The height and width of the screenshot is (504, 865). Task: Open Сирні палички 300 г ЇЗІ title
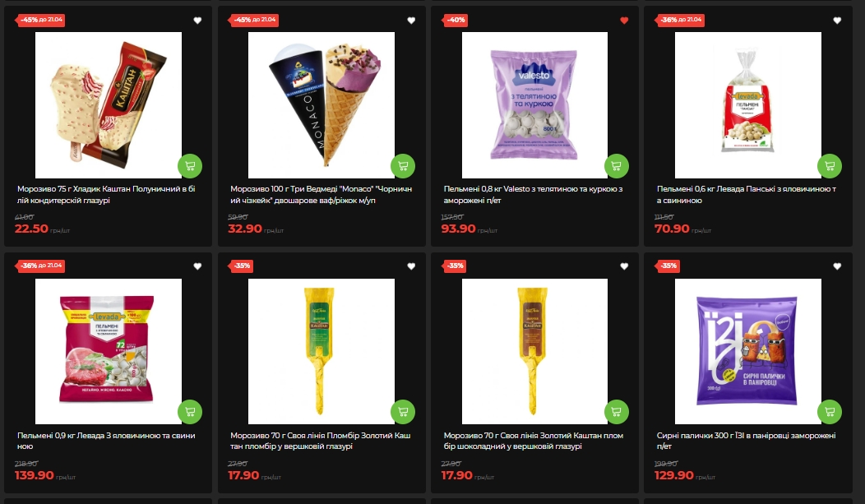point(746,441)
